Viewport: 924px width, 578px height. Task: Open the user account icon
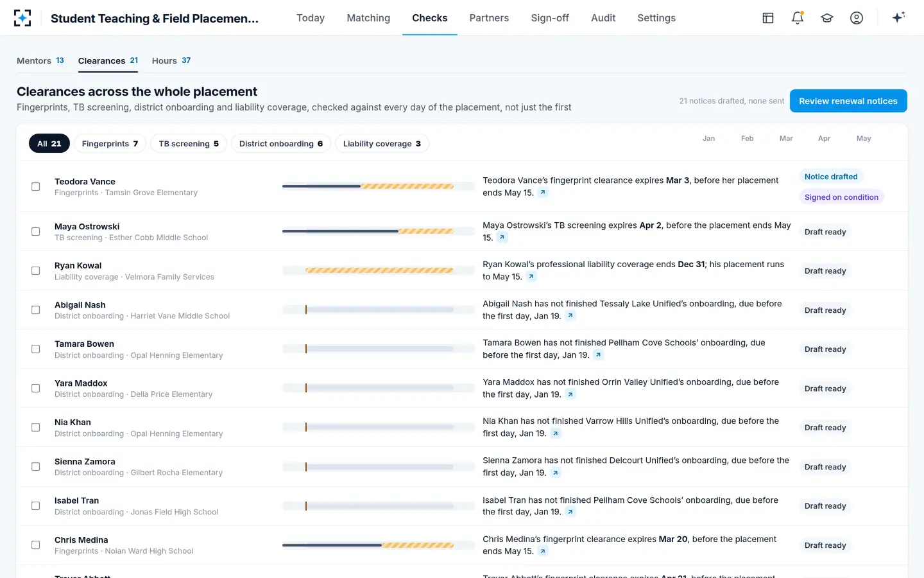click(857, 18)
